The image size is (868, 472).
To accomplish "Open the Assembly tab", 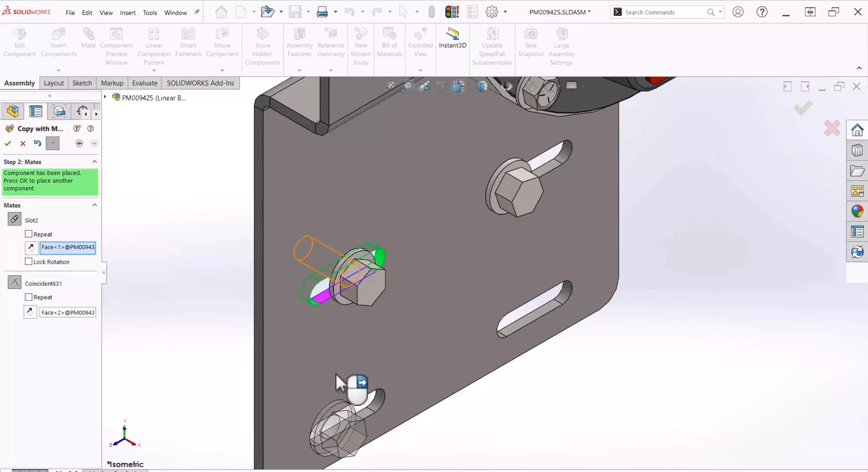I will [x=19, y=82].
